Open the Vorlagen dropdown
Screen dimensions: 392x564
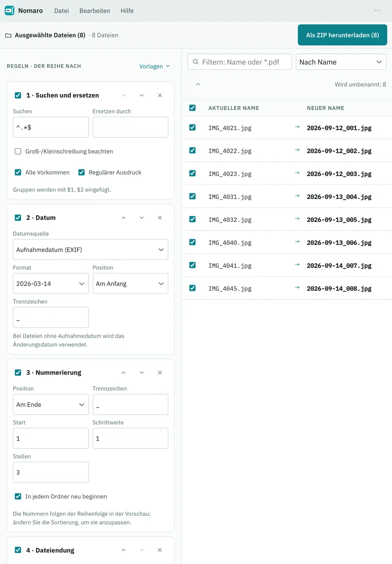tap(154, 66)
